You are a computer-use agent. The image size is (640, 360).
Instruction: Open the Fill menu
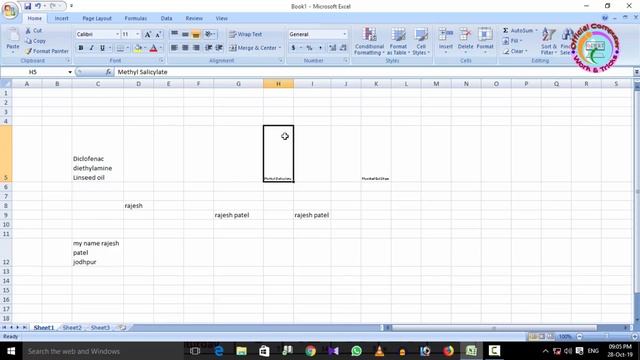tap(513, 41)
